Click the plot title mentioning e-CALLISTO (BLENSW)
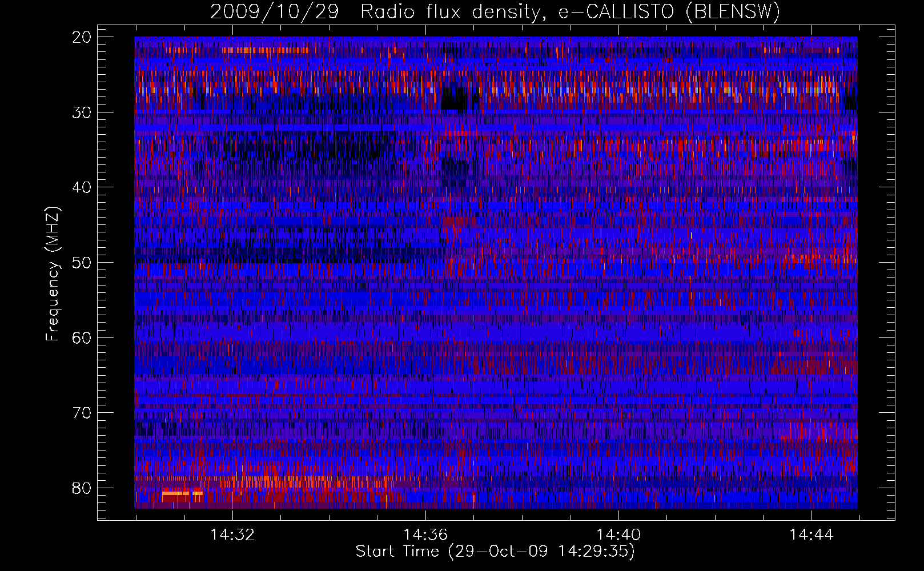 coord(495,11)
